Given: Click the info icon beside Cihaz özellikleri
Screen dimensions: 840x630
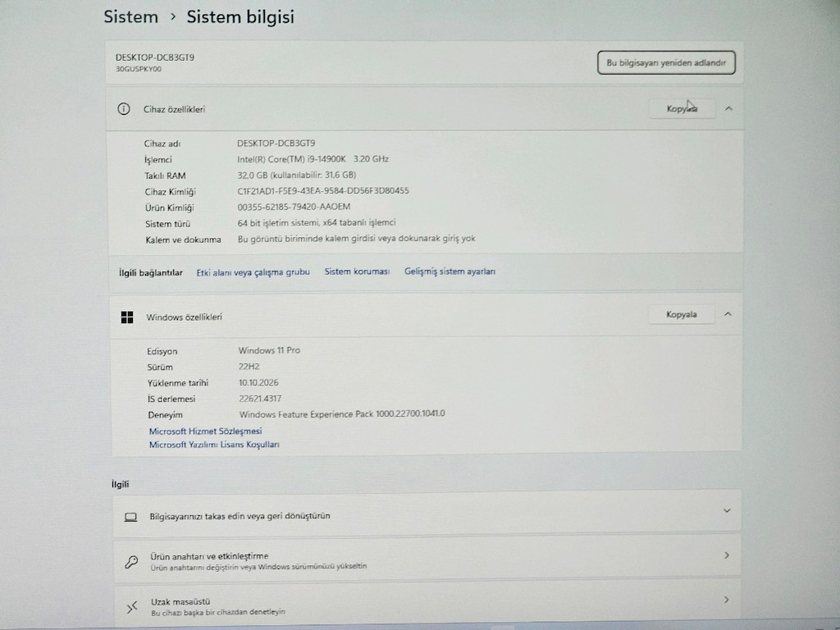Looking at the screenshot, I should coord(124,109).
